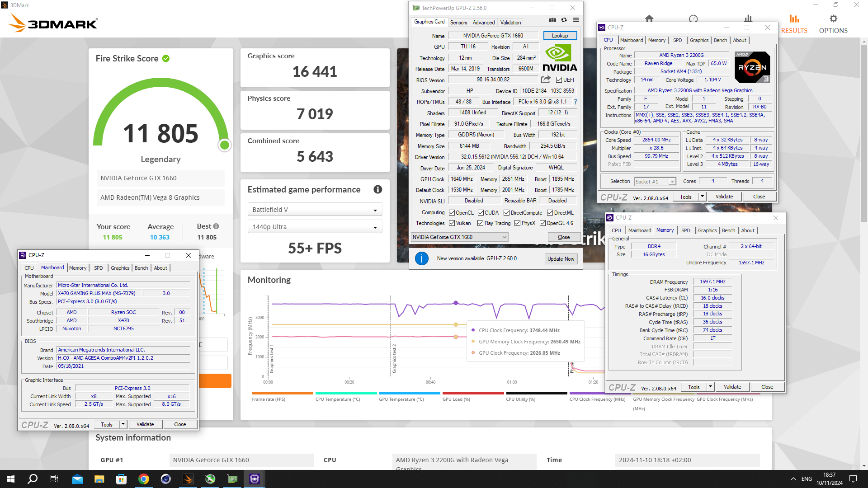Show hidden system tray icons chevron
Screen dimensions: 868x488
pyautogui.click(x=793, y=479)
